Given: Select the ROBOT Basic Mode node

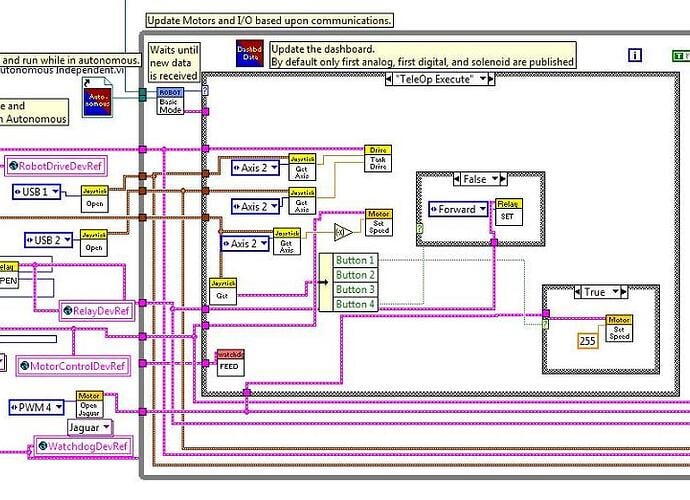Looking at the screenshot, I should pos(170,101).
